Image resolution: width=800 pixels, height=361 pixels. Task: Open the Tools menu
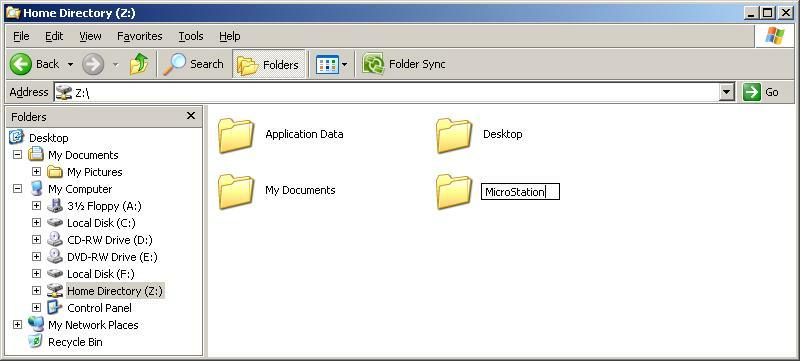(191, 36)
